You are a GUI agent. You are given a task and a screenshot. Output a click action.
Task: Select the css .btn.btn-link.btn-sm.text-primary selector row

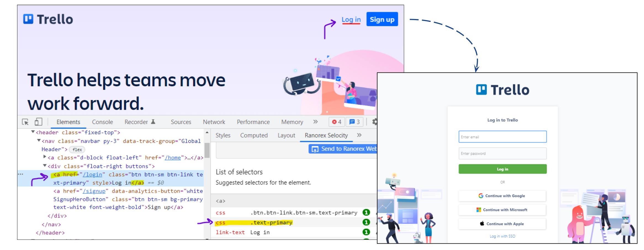tap(293, 213)
